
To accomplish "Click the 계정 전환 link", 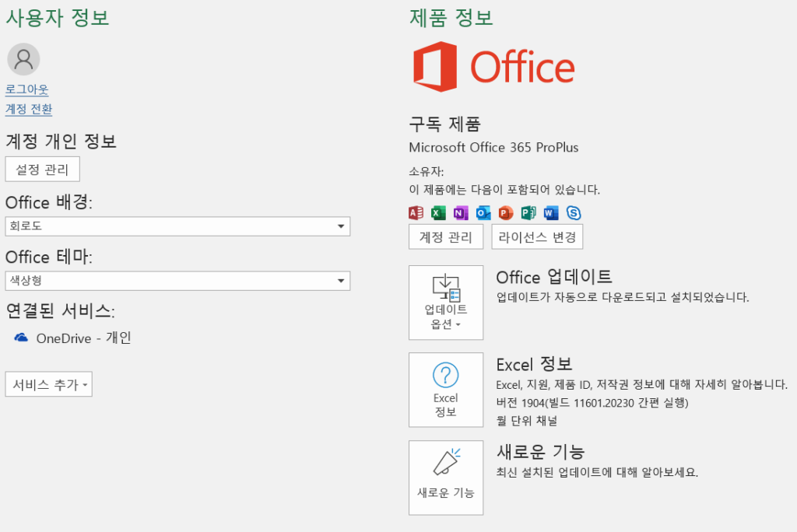I will click(29, 110).
